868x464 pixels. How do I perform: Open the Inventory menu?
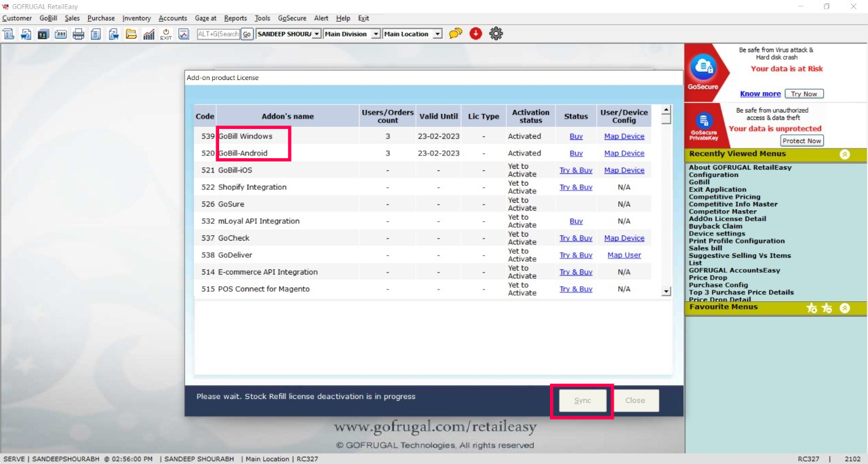pyautogui.click(x=136, y=18)
